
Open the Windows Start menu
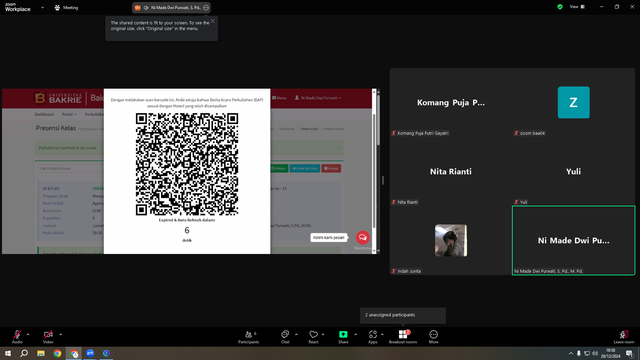[8, 353]
